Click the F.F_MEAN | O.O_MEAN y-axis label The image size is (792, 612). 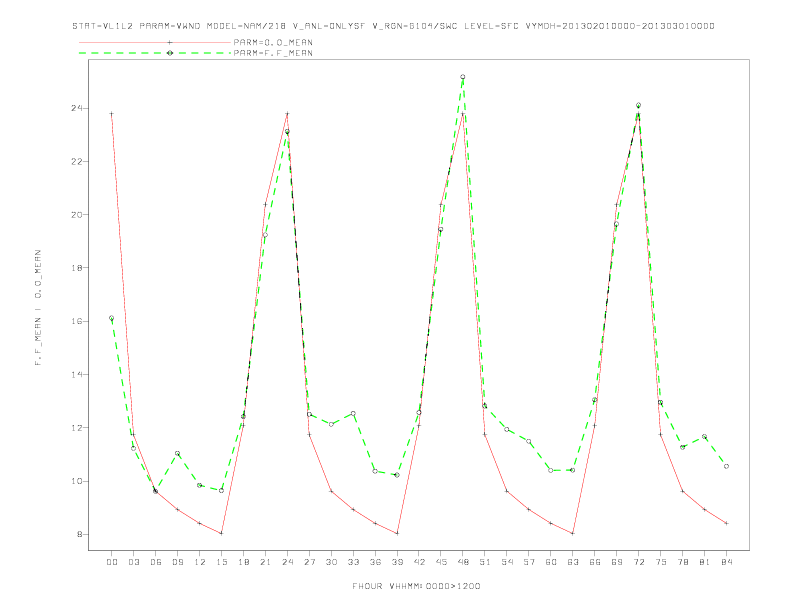(x=38, y=308)
